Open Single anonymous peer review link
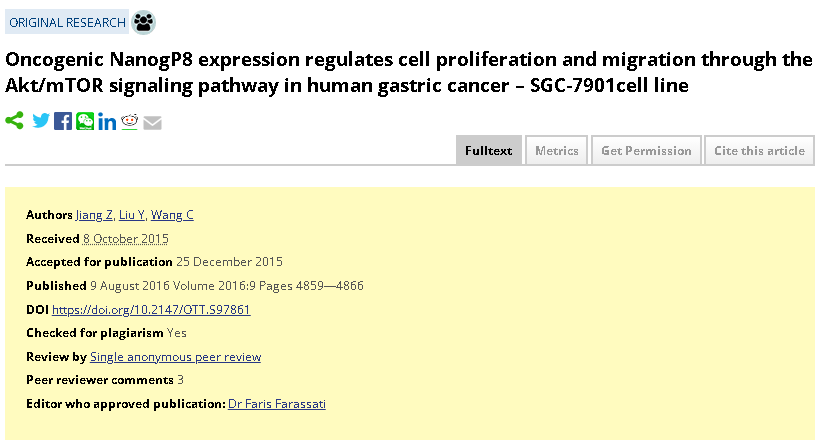Screen dimensions: 819x440 click(176, 357)
